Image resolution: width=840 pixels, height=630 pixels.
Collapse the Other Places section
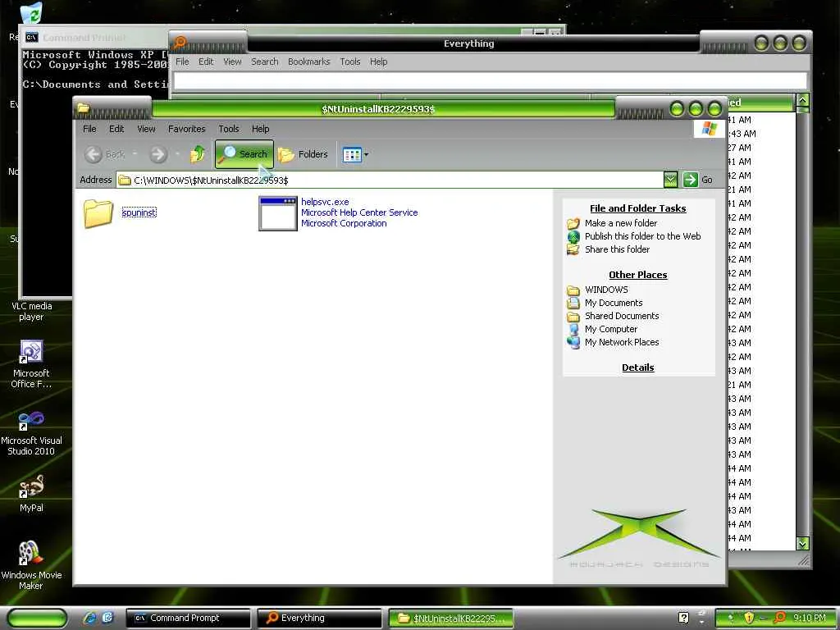[637, 275]
